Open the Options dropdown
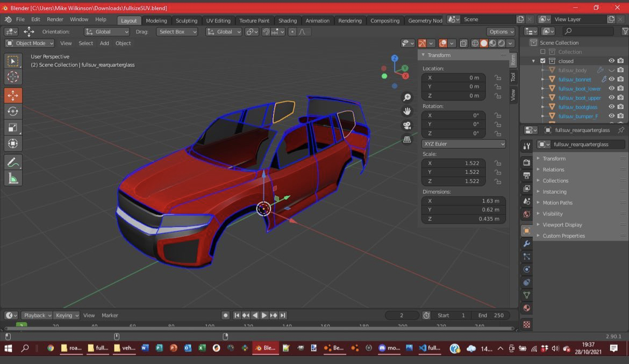 pyautogui.click(x=501, y=32)
